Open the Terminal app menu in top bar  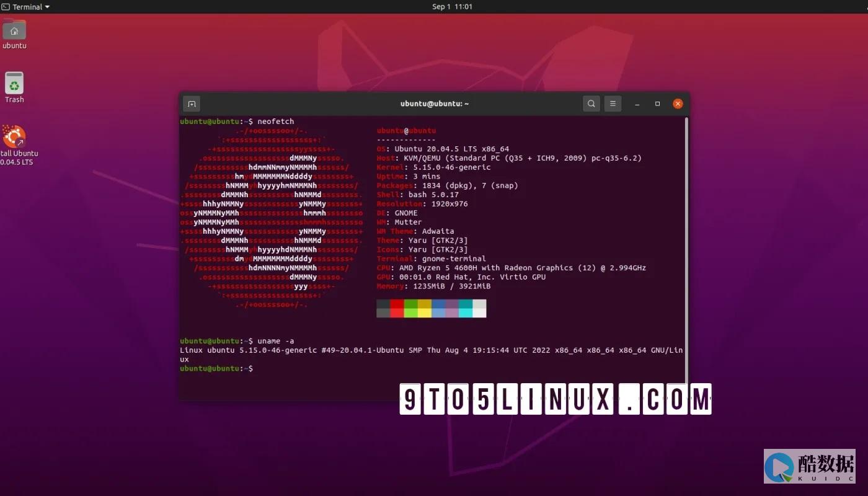(25, 7)
